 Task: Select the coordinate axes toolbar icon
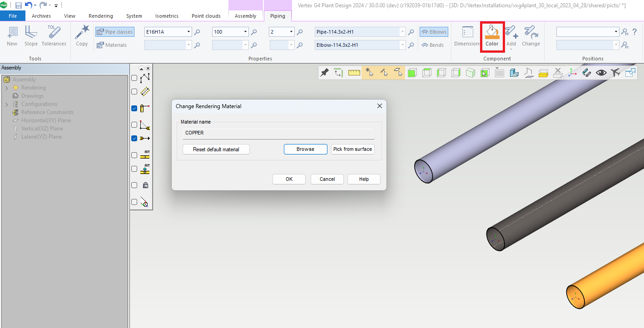[x=572, y=72]
